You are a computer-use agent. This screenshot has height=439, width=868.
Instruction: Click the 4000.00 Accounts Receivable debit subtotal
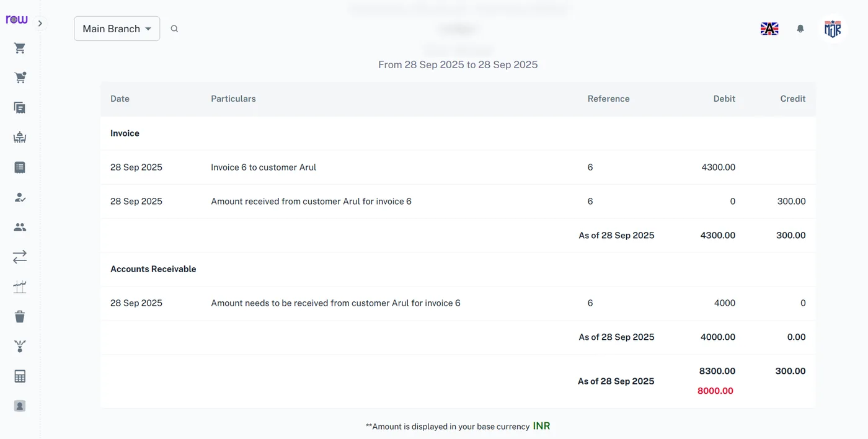(x=717, y=337)
